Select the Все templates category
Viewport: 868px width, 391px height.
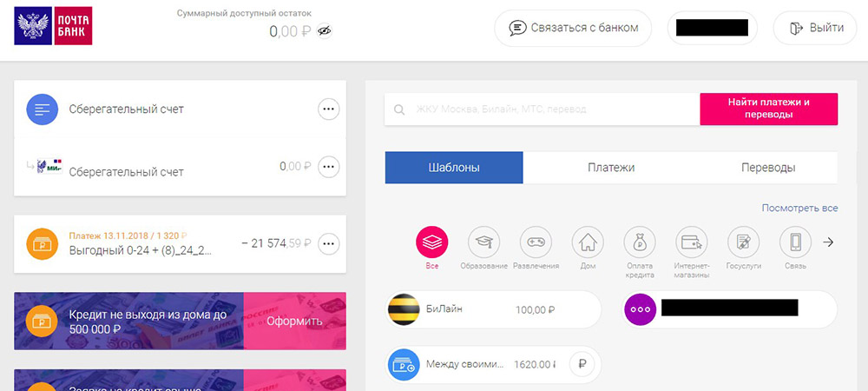(x=432, y=242)
